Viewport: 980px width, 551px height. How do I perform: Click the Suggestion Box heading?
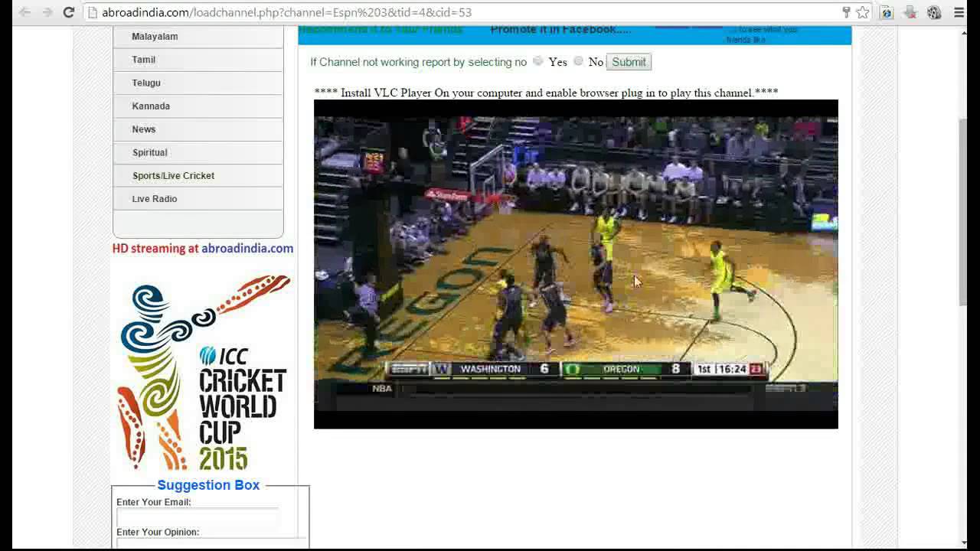pos(208,485)
